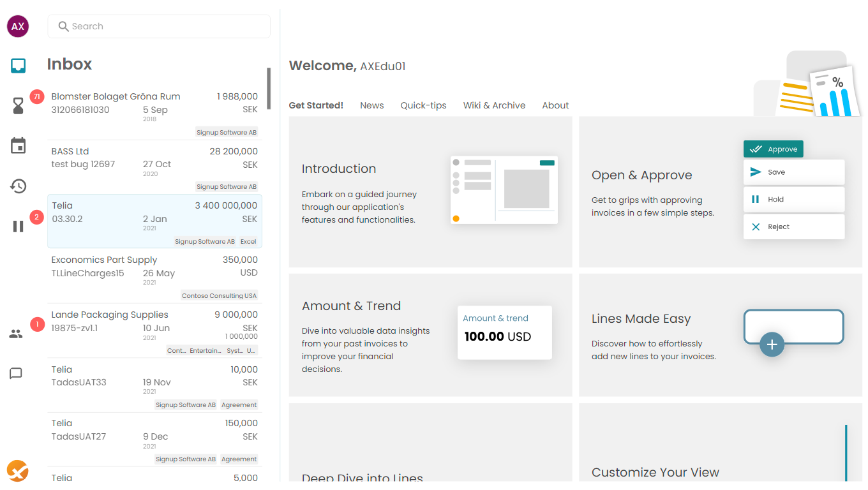868x490 pixels.
Task: Open the Introduction guide card
Action: point(431,192)
